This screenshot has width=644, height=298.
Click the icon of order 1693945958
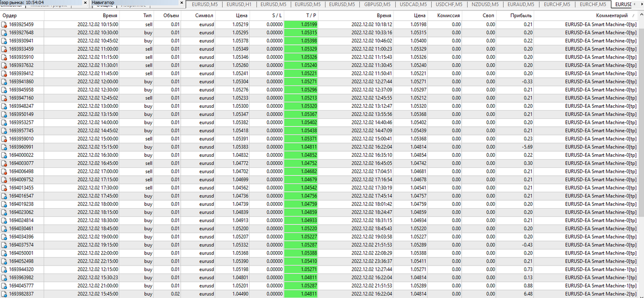[4, 90]
